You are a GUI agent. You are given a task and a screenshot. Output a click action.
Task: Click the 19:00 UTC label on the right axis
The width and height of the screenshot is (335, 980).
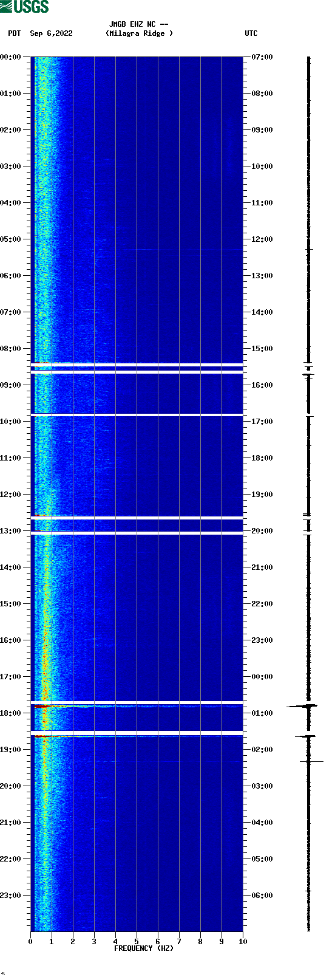click(262, 495)
